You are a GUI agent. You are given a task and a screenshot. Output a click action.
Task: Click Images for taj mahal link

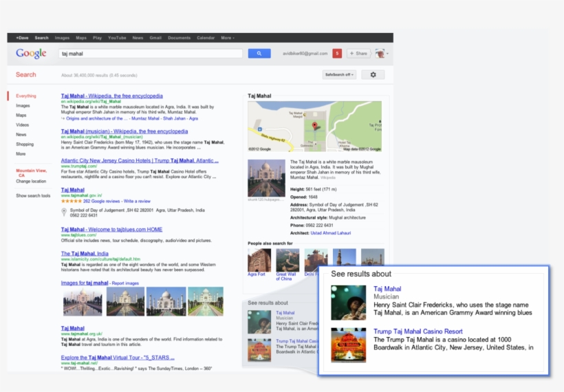click(85, 283)
